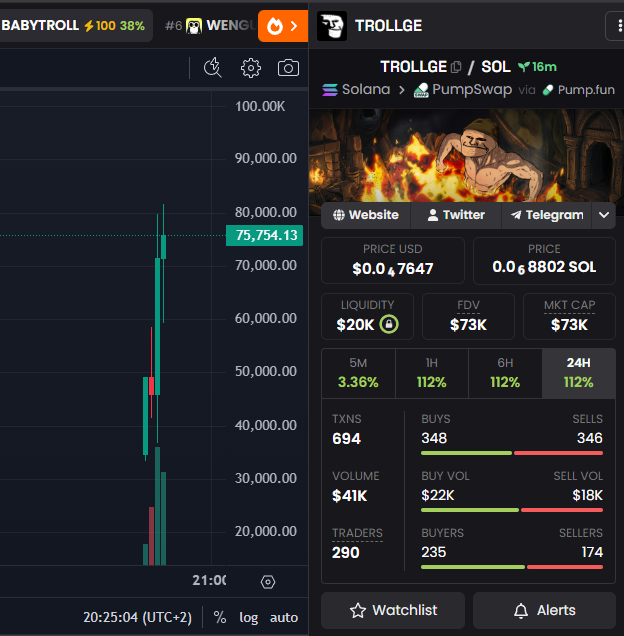This screenshot has width=624, height=636.
Task: Click the BUY VOL $22K value
Action: pos(438,495)
